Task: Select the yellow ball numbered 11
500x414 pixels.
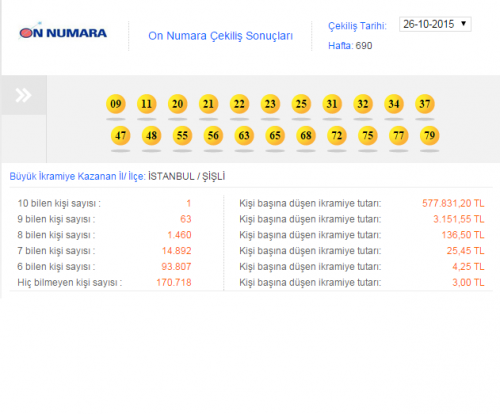Action: pos(147,104)
